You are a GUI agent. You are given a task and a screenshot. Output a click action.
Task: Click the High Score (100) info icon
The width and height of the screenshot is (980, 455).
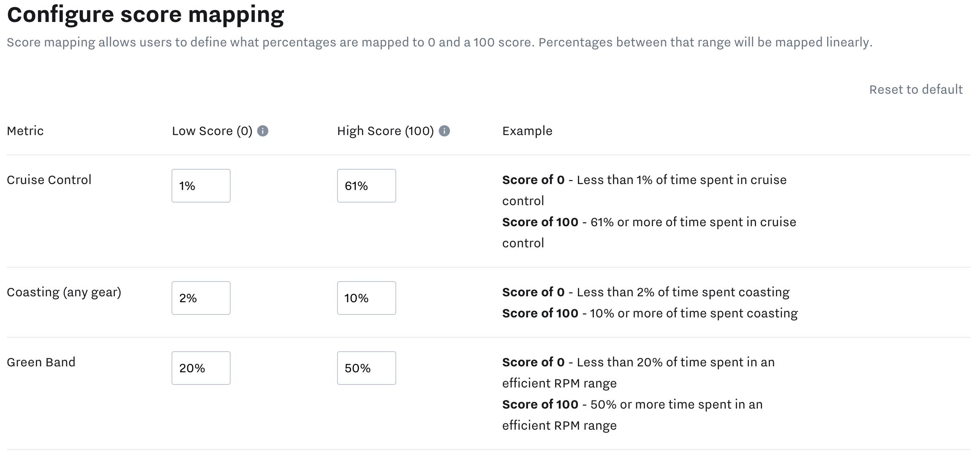coord(444,131)
